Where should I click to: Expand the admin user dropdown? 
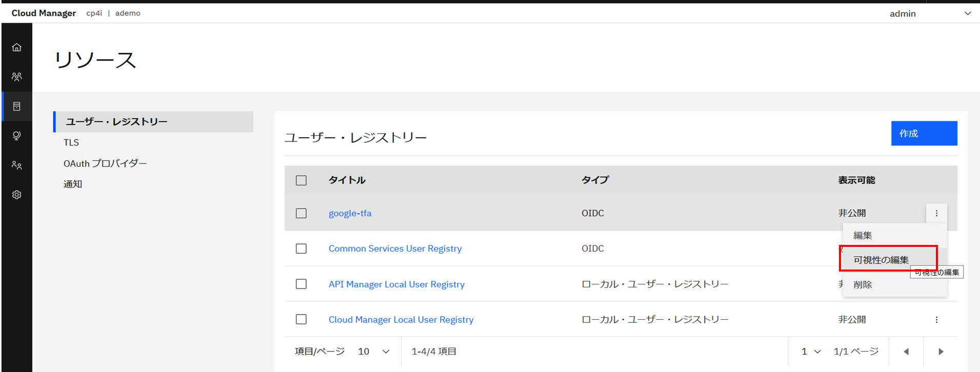pyautogui.click(x=930, y=13)
